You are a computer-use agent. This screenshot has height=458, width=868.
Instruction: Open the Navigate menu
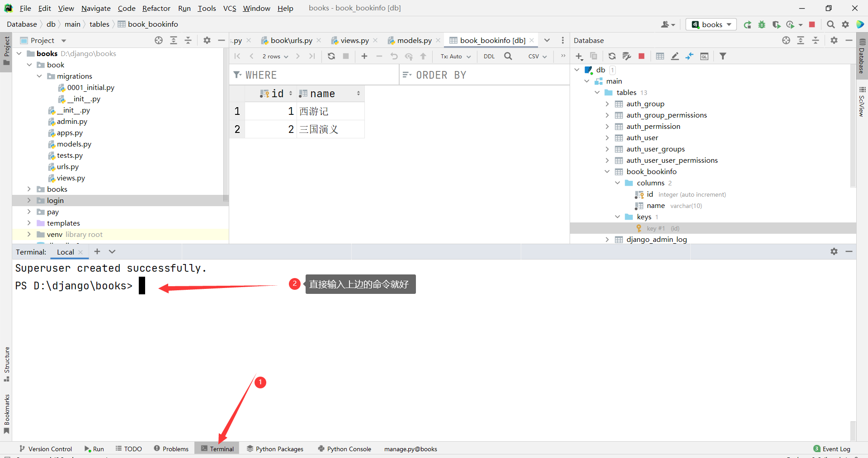point(96,8)
